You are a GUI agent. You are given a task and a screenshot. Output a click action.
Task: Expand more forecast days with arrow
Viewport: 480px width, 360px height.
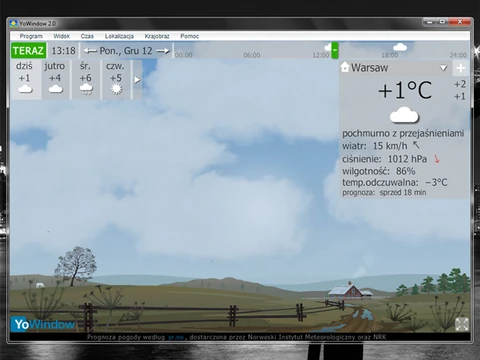[137, 80]
